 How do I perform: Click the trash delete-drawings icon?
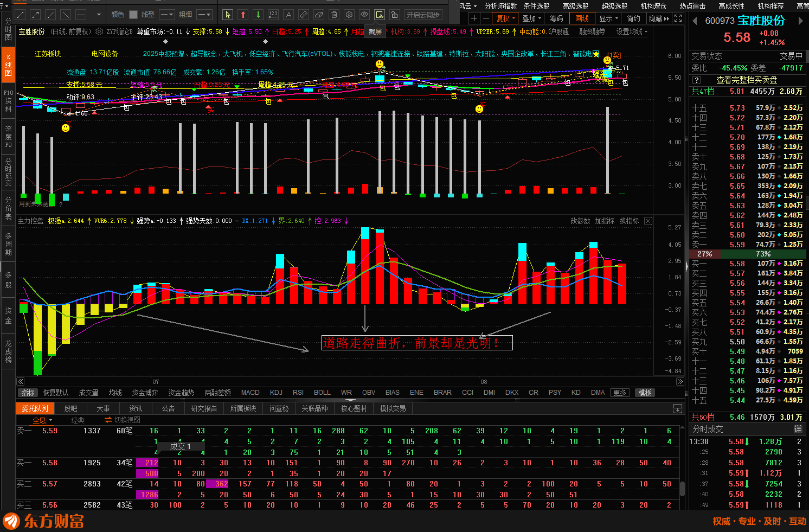click(334, 15)
